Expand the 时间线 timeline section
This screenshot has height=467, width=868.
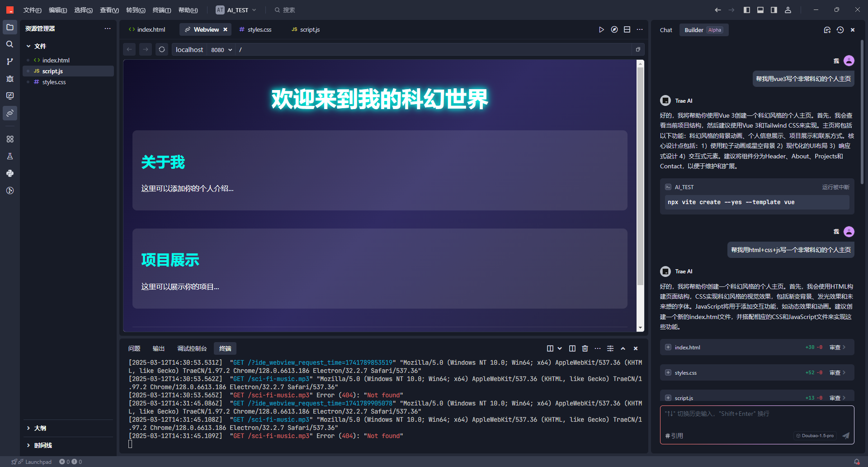[x=43, y=445]
